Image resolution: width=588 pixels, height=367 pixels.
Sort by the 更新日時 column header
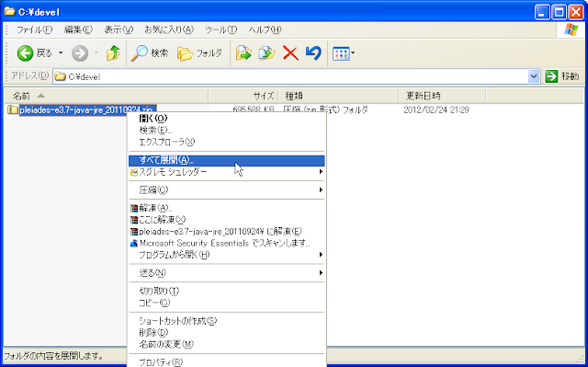pyautogui.click(x=442, y=96)
